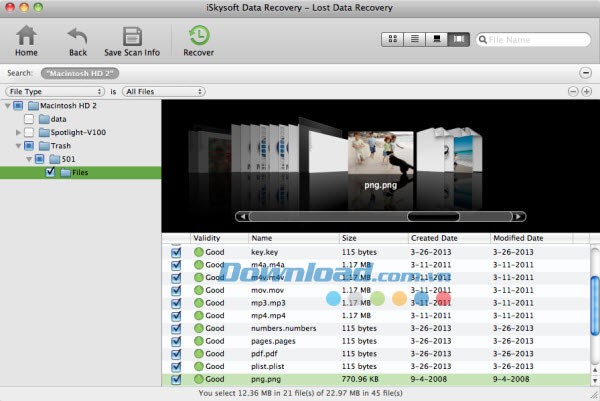600x401 pixels.
Task: Select the png.png beach photo cover
Action: (x=381, y=153)
